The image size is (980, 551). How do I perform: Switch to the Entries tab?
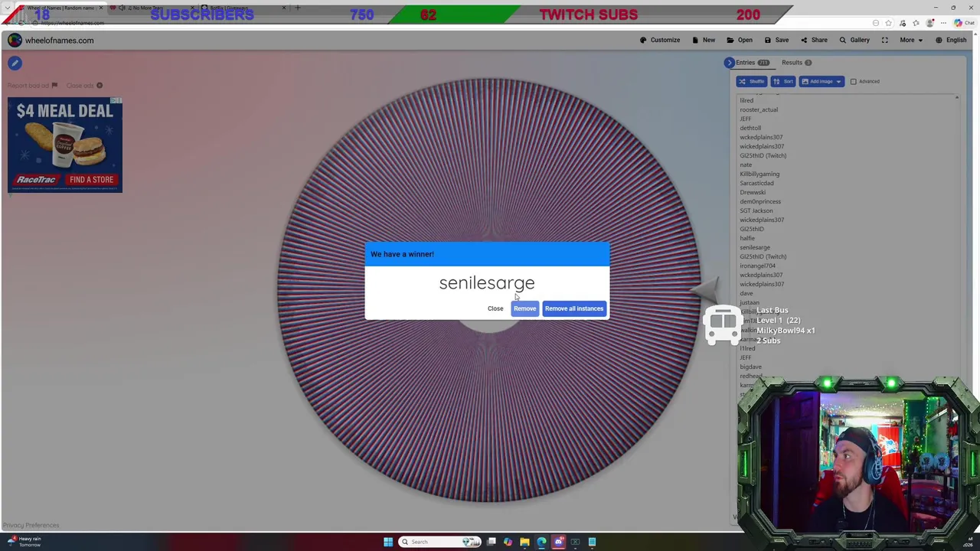pos(752,63)
